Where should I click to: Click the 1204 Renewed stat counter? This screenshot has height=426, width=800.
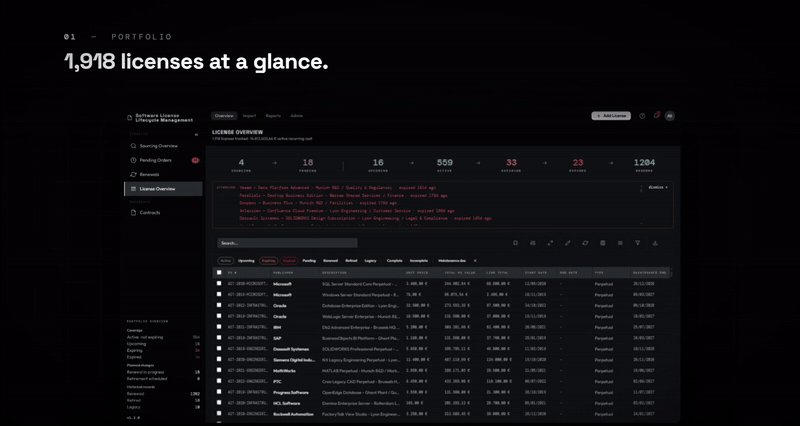(x=644, y=165)
